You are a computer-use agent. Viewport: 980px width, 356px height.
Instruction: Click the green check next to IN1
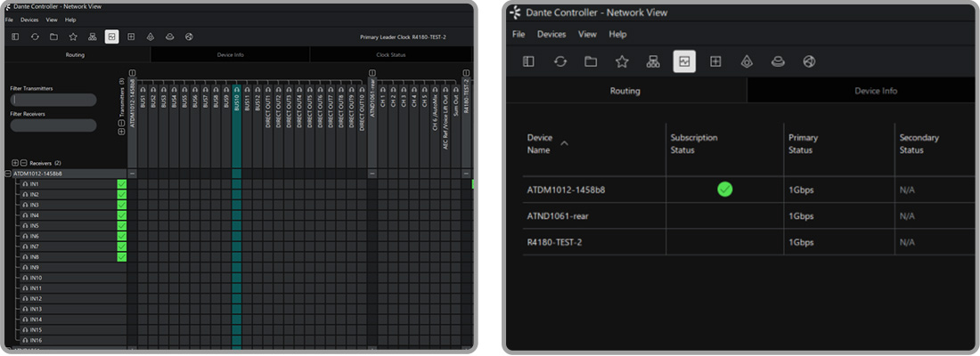[122, 184]
